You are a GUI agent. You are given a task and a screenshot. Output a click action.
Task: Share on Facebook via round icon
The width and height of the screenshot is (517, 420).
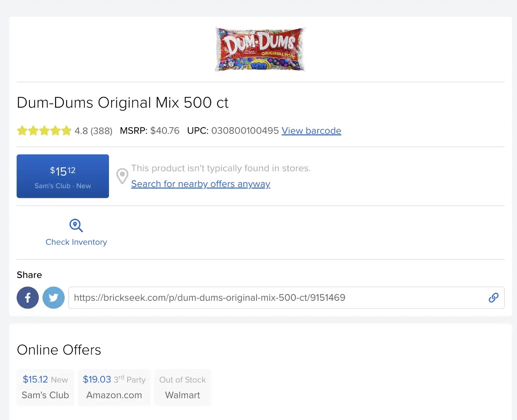[28, 297]
